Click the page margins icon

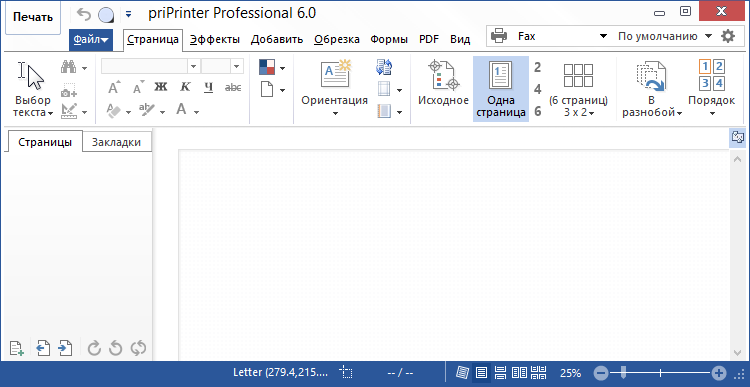pyautogui.click(x=384, y=89)
